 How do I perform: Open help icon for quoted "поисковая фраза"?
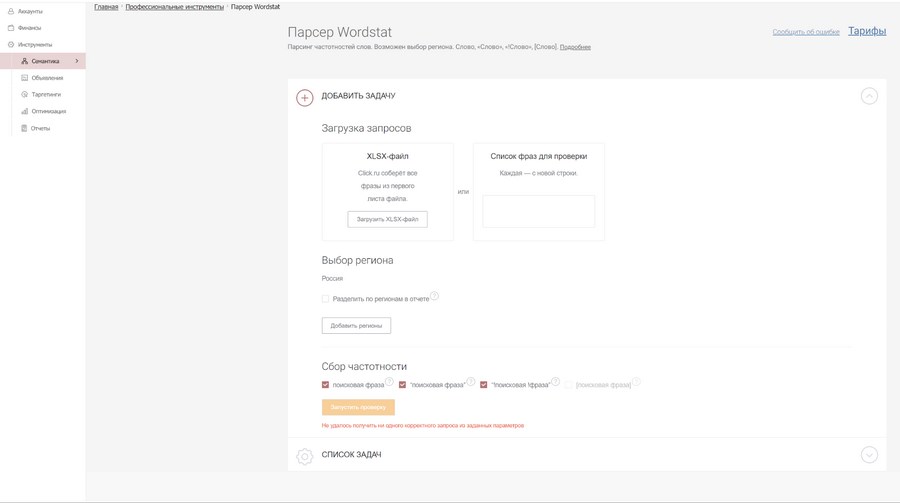pos(471,382)
